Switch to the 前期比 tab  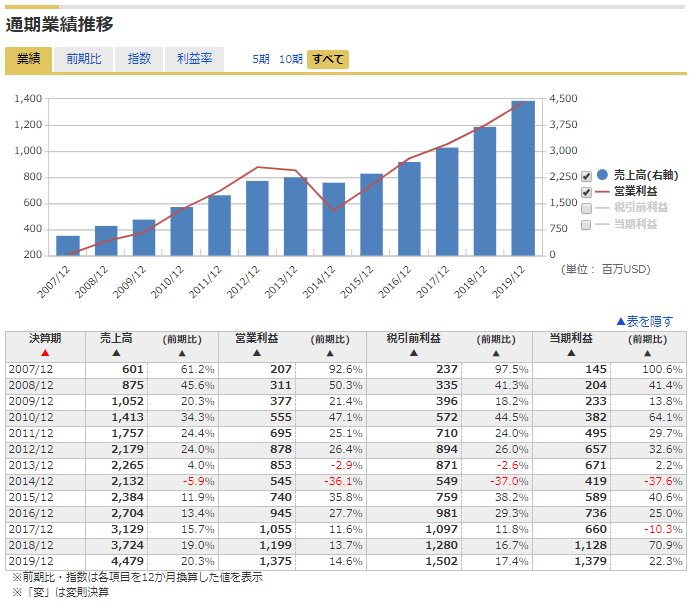tap(83, 59)
